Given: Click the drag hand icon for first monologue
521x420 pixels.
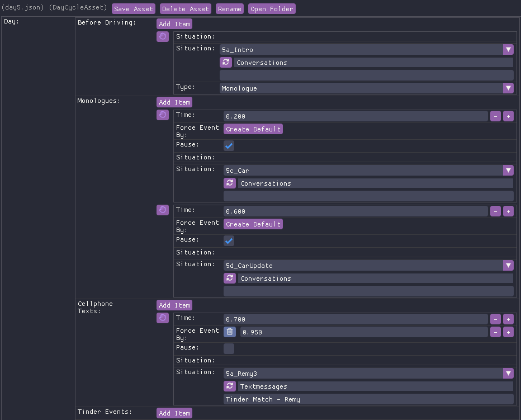Looking at the screenshot, I should [162, 115].
